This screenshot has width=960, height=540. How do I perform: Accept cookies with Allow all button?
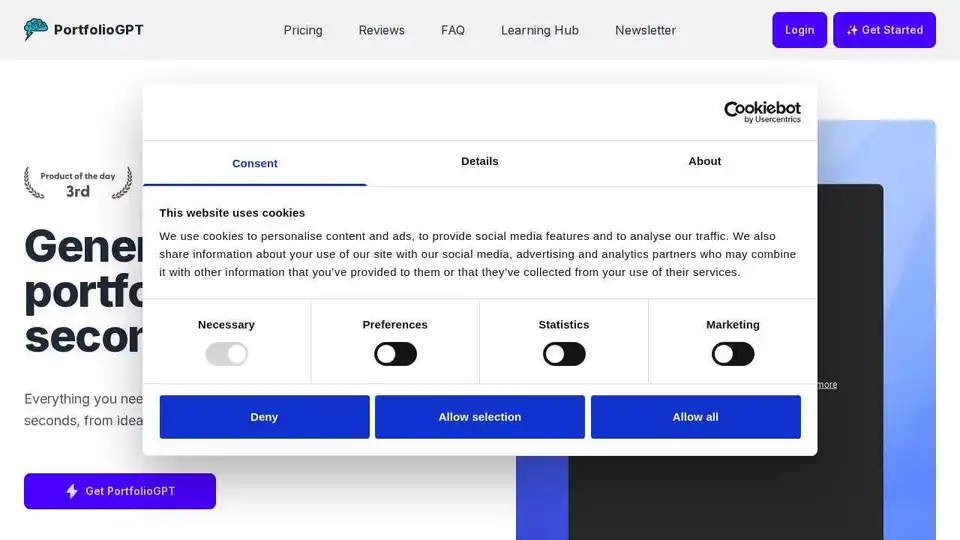(x=695, y=417)
